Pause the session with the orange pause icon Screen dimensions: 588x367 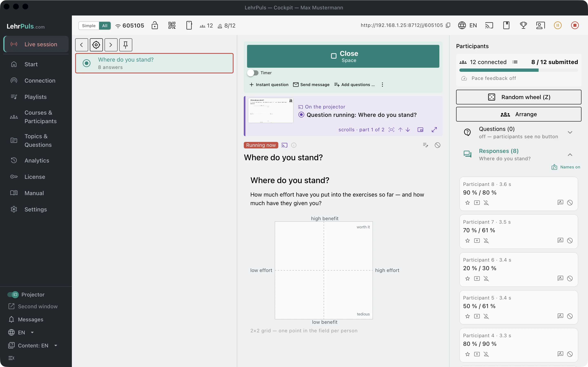coord(558,25)
